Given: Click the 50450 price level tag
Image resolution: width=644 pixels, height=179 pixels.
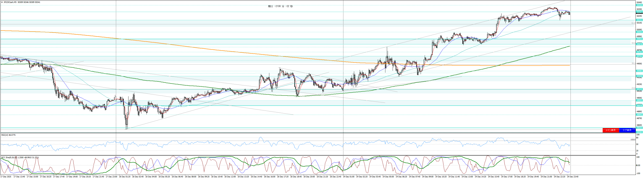Looking at the screenshot, I should tap(639, 5).
